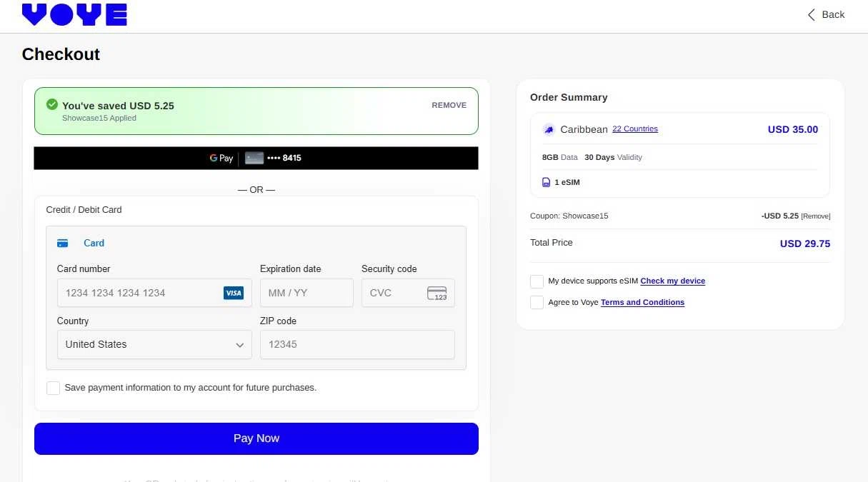868x482 pixels.
Task: Click the Back chevron arrow icon
Action: 812,15
